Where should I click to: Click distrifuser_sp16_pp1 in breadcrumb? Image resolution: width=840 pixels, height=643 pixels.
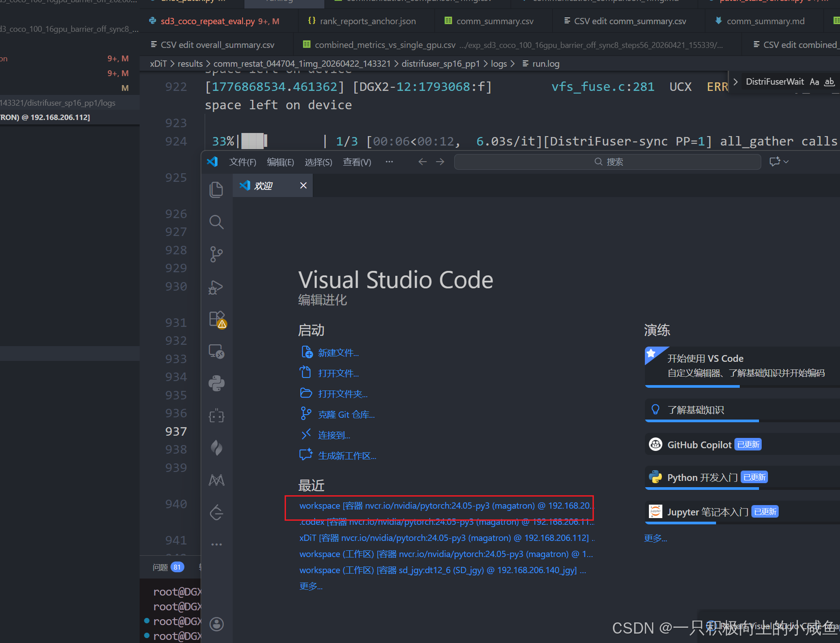pyautogui.click(x=440, y=64)
